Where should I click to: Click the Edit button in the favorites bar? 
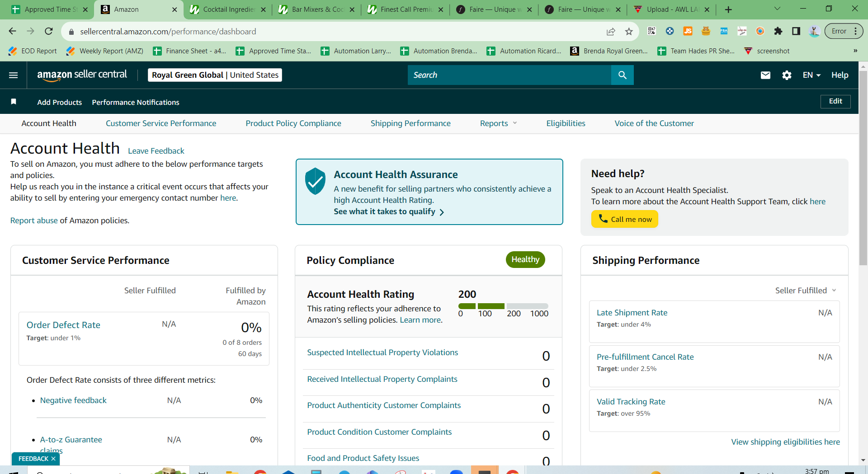pos(835,101)
